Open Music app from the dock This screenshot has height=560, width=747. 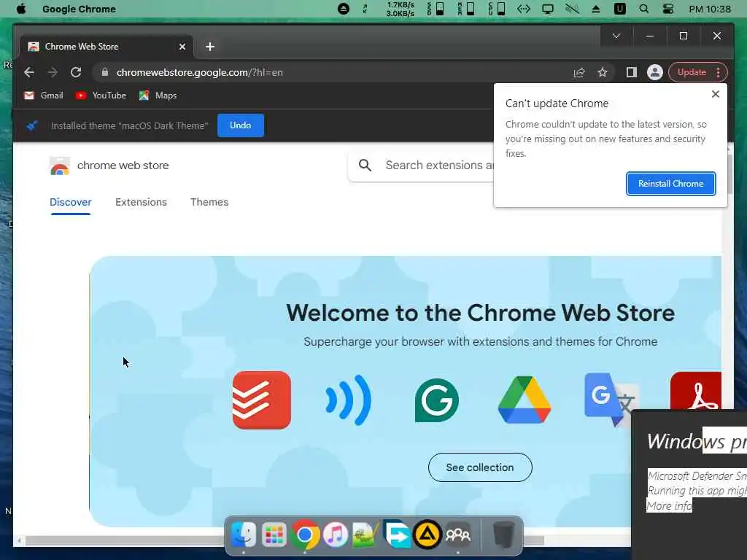coord(336,535)
